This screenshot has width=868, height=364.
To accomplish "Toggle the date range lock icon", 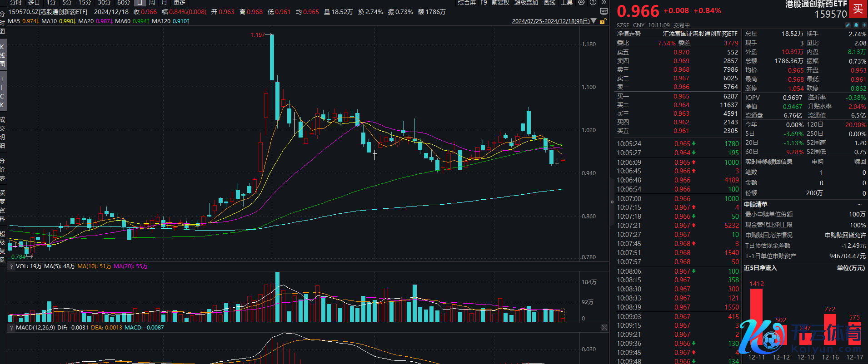I will click(x=603, y=21).
